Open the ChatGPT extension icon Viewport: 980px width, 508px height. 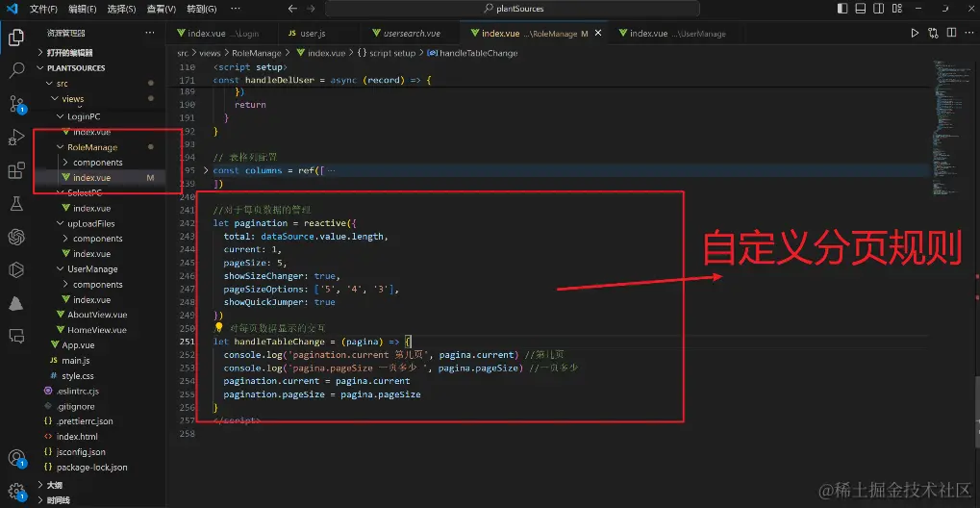pos(16,237)
